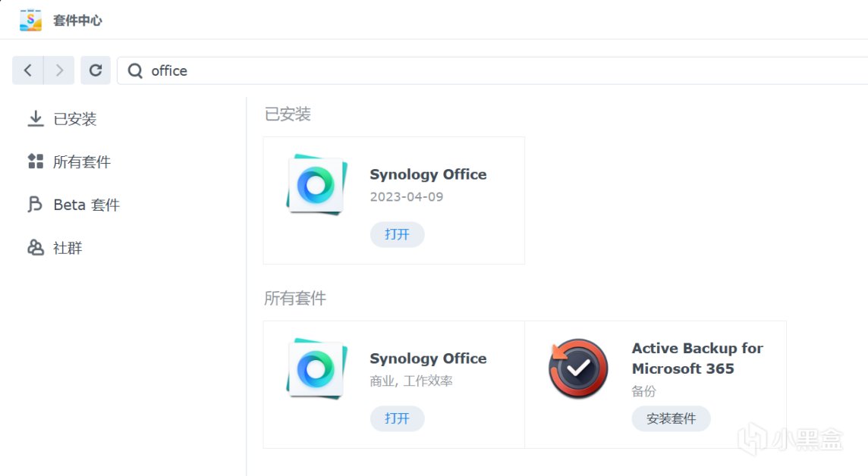Screen dimensions: 868x476
Task: Open the 社群 sidebar section
Action: point(68,248)
